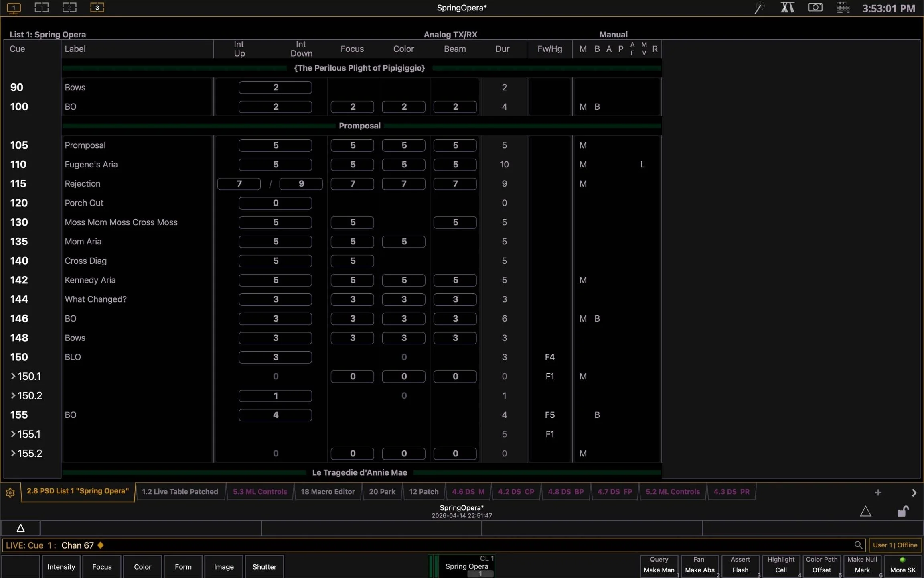Click the Le Tragedie d'Annie Mae divider
This screenshot has width=924, height=578.
pos(359,472)
